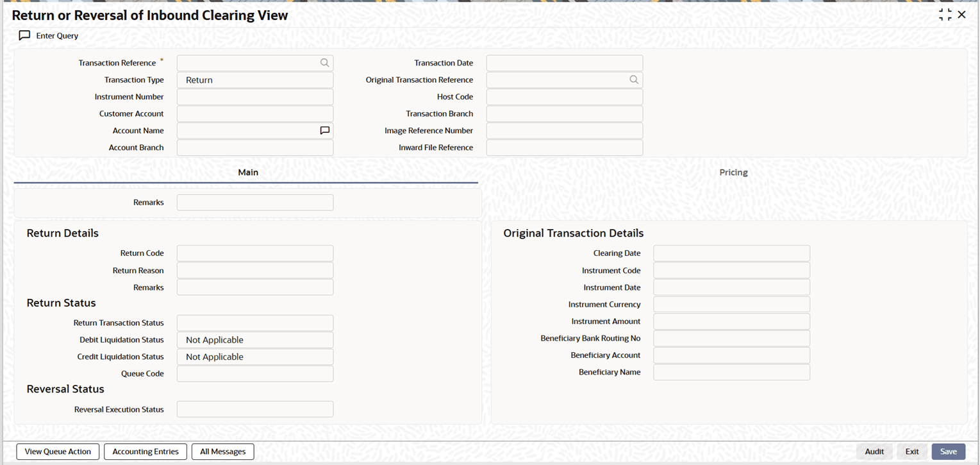Screen dimensions: 980x465
Task: Select the Customer Account field
Action: point(255,114)
